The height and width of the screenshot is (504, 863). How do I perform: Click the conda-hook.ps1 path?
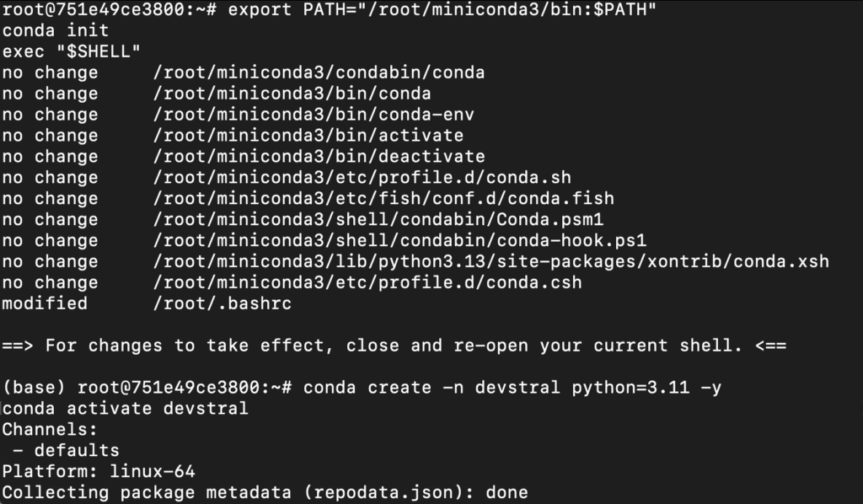[x=399, y=240]
